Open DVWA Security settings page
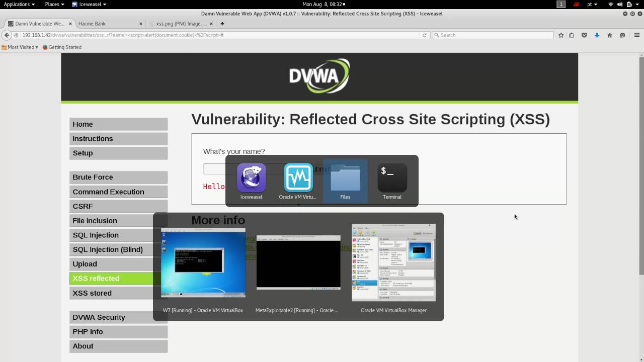This screenshot has width=644, height=362. pos(118,317)
